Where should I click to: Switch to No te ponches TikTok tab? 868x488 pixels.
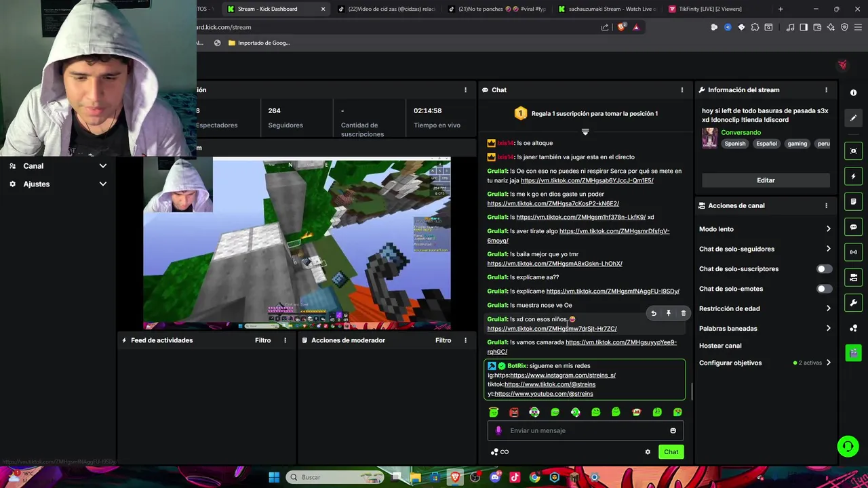point(497,9)
